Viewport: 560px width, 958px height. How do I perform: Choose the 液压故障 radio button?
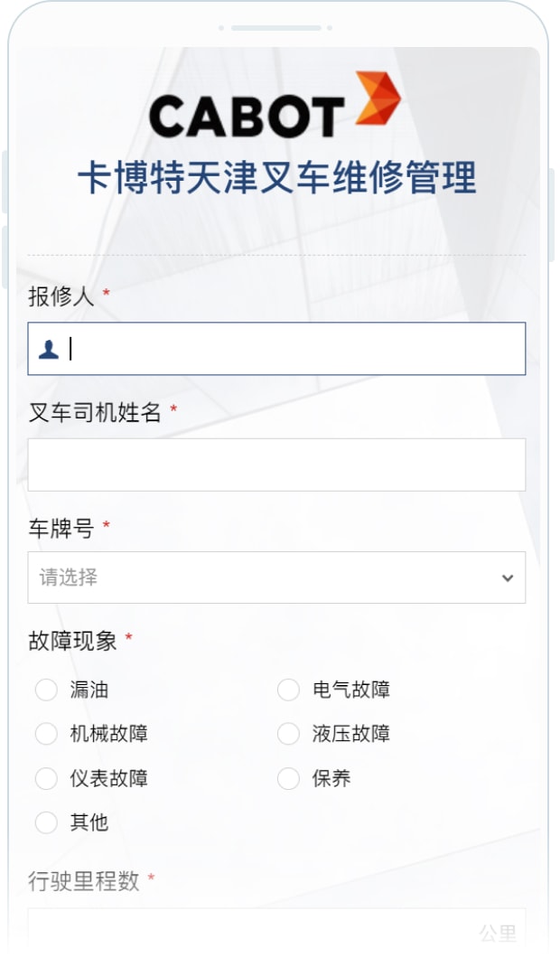click(x=288, y=734)
